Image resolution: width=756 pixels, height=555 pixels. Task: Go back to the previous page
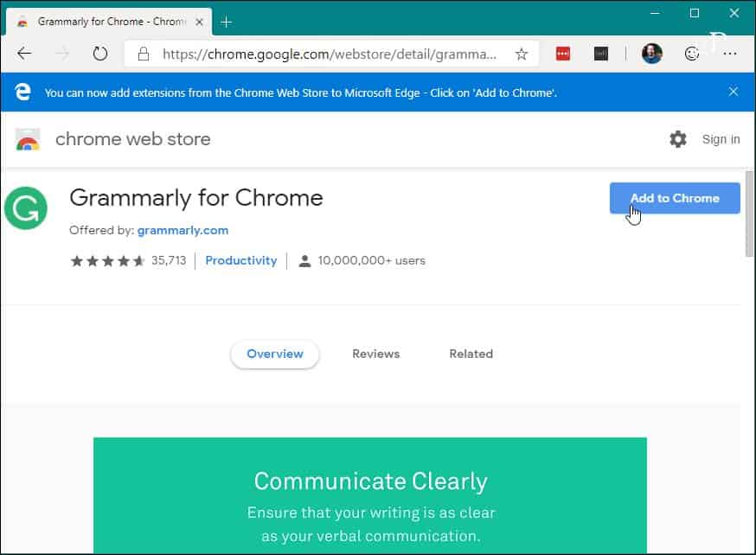coord(24,54)
